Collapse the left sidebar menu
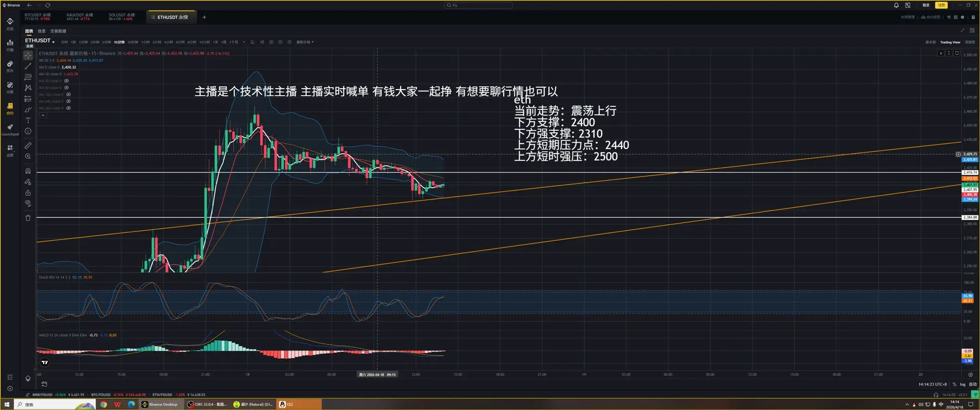 (10, 377)
